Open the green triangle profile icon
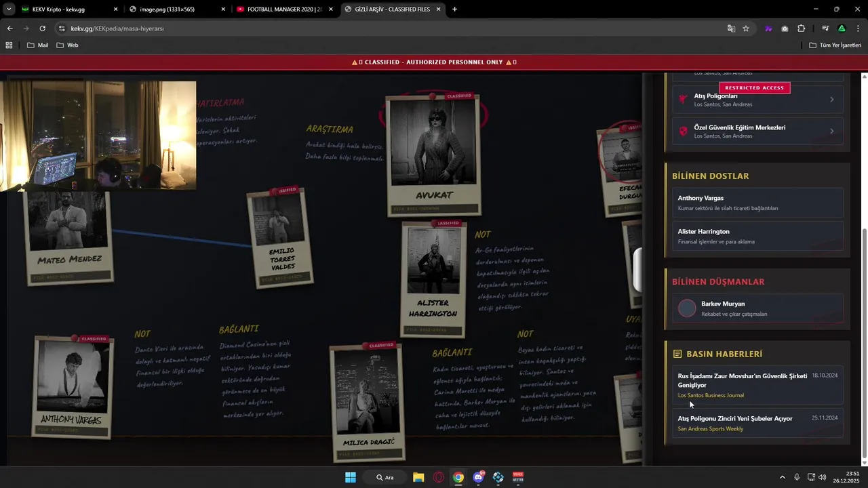This screenshot has width=868, height=488. pos(842,28)
